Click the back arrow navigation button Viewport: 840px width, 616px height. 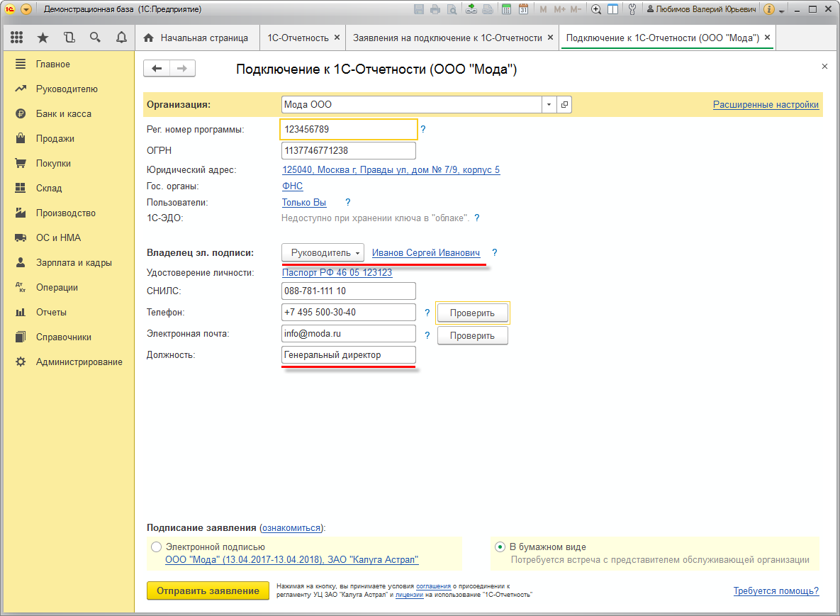[157, 69]
